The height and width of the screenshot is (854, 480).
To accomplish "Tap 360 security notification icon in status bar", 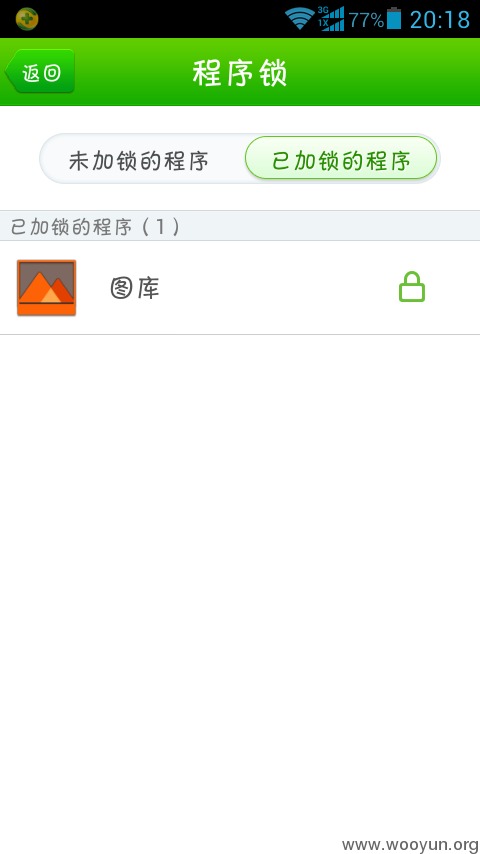I will [x=27, y=20].
